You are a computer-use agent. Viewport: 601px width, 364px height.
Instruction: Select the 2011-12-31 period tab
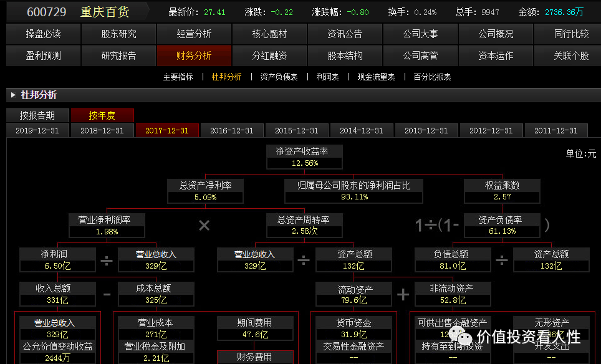coord(555,131)
